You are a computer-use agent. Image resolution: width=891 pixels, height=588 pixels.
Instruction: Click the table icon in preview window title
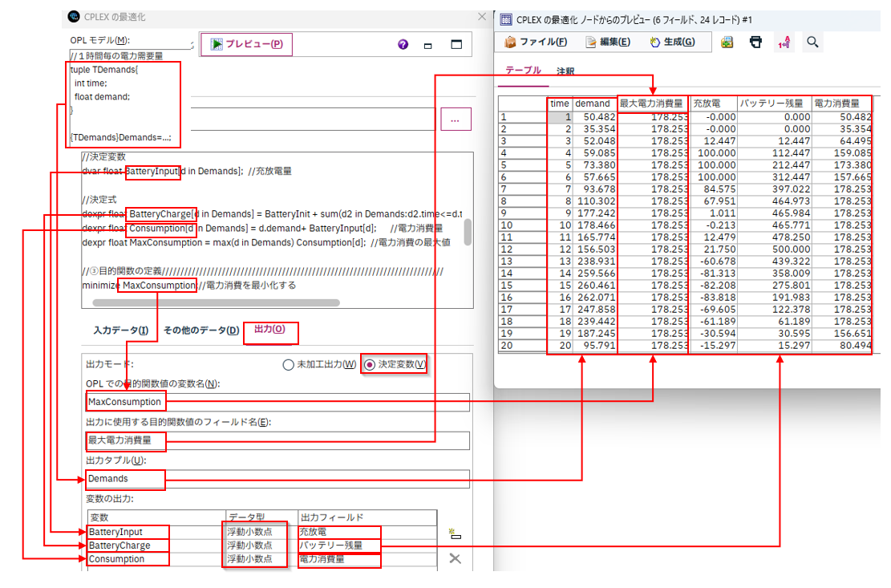(506, 20)
